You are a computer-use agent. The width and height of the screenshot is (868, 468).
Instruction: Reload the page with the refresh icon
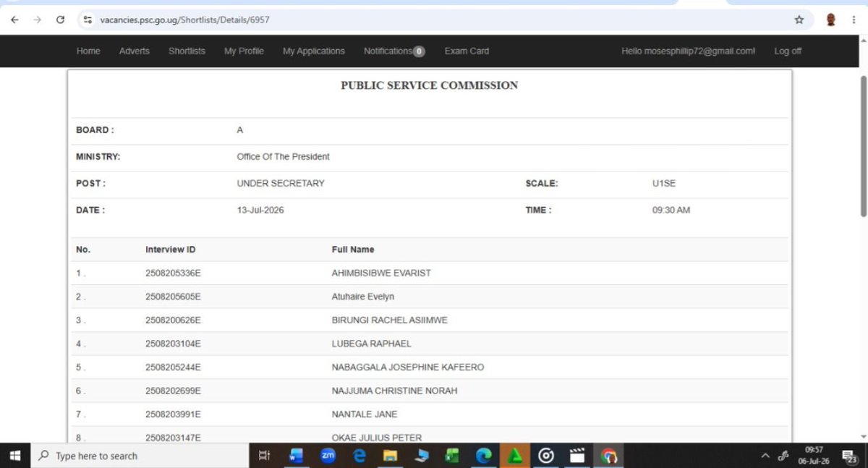pos(60,20)
